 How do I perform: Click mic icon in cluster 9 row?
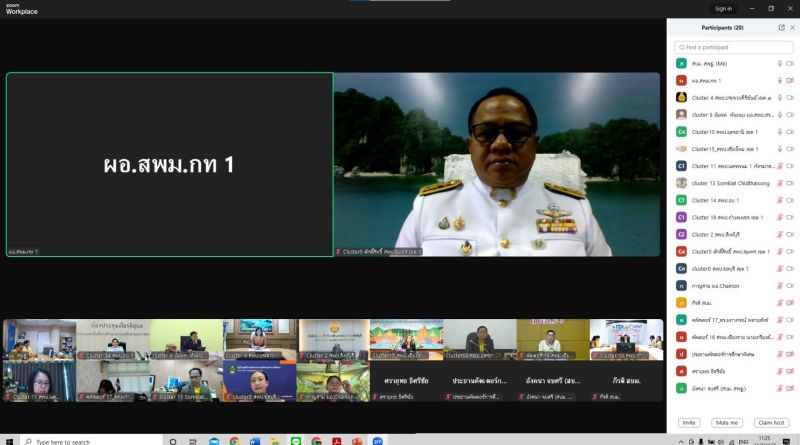[x=780, y=115]
